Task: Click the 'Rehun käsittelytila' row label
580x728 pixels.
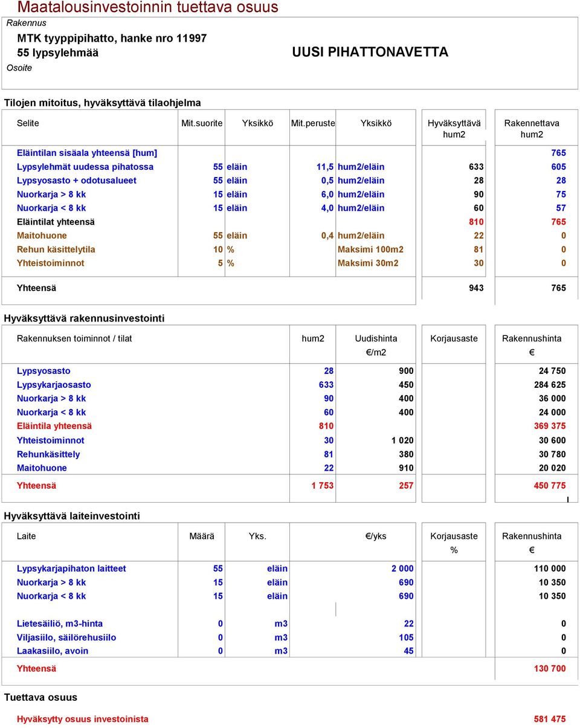Action: (56, 250)
